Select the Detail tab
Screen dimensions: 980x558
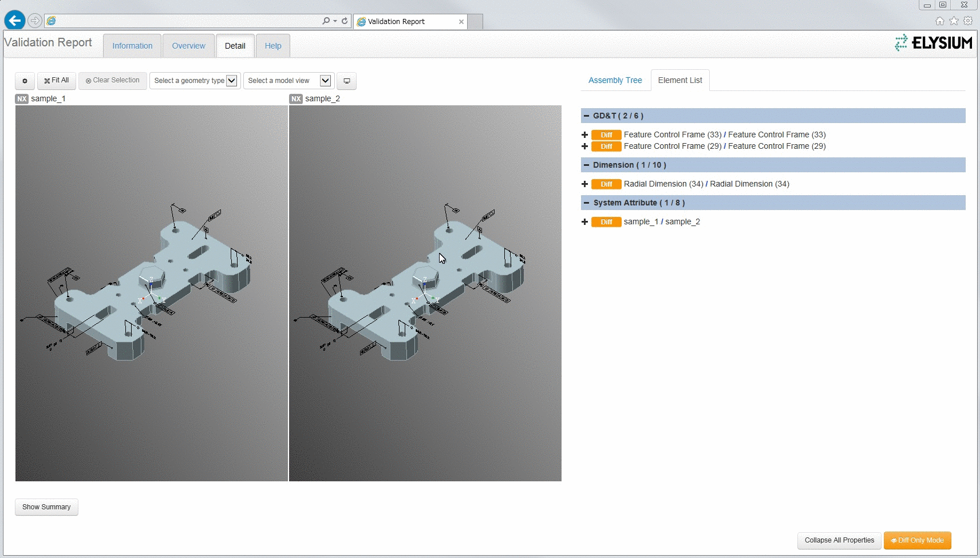tap(235, 46)
